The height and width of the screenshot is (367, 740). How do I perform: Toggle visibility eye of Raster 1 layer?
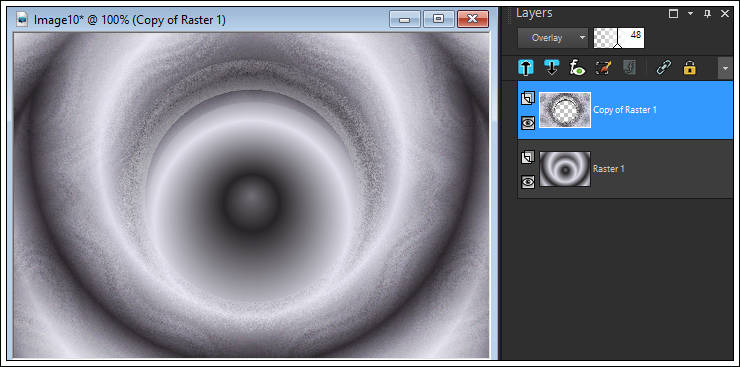pos(528,181)
